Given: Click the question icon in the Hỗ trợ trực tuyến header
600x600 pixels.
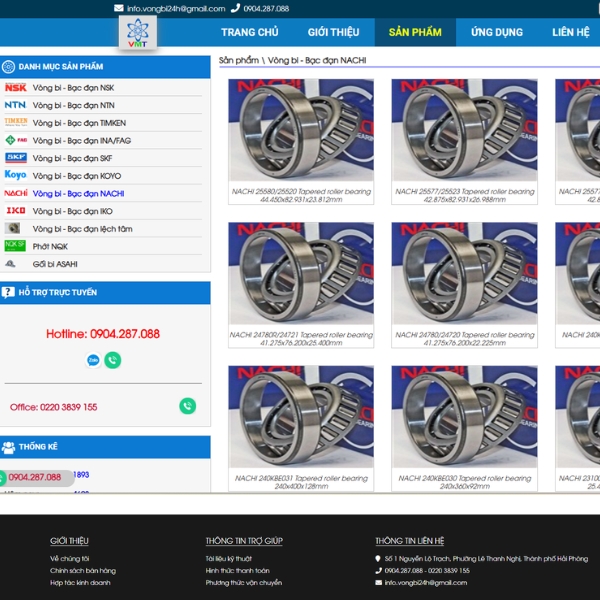Looking at the screenshot, I should (x=8, y=293).
